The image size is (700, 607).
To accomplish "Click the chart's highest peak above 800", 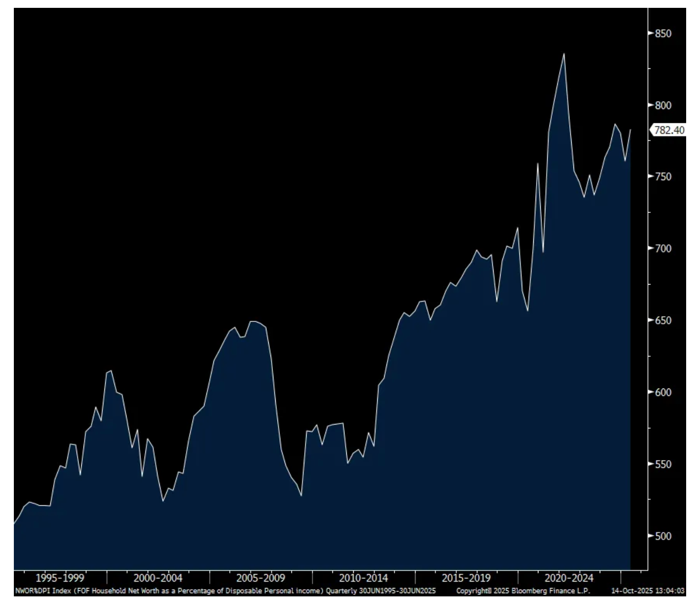I will 563,55.
